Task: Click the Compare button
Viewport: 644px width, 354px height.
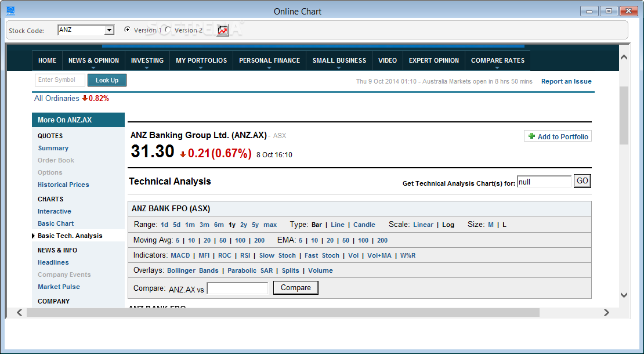Action: pos(296,288)
